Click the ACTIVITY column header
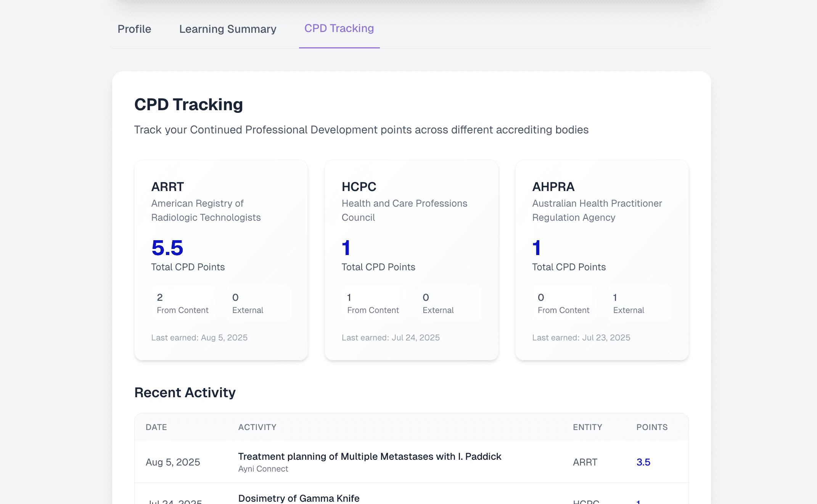 257,427
